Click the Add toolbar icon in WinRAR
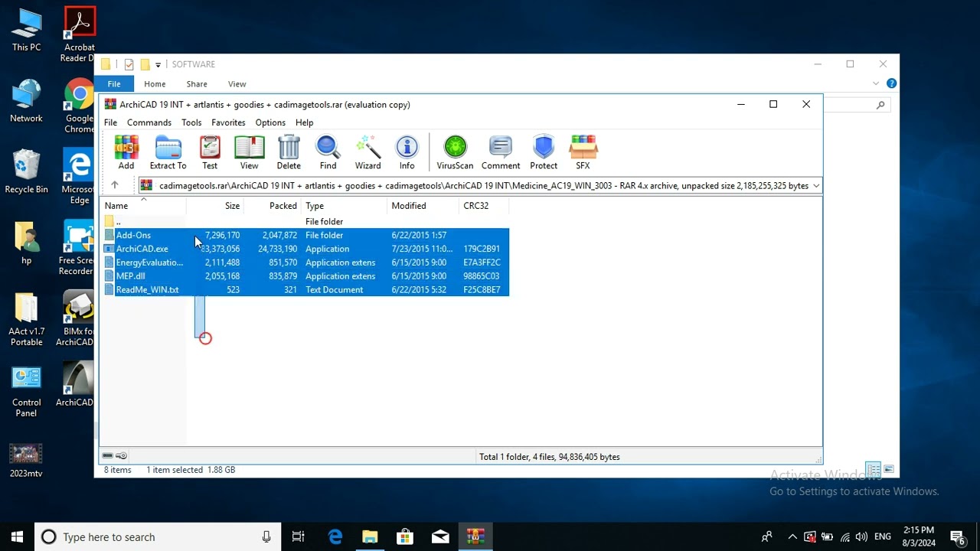The width and height of the screenshot is (980, 551). tap(126, 152)
